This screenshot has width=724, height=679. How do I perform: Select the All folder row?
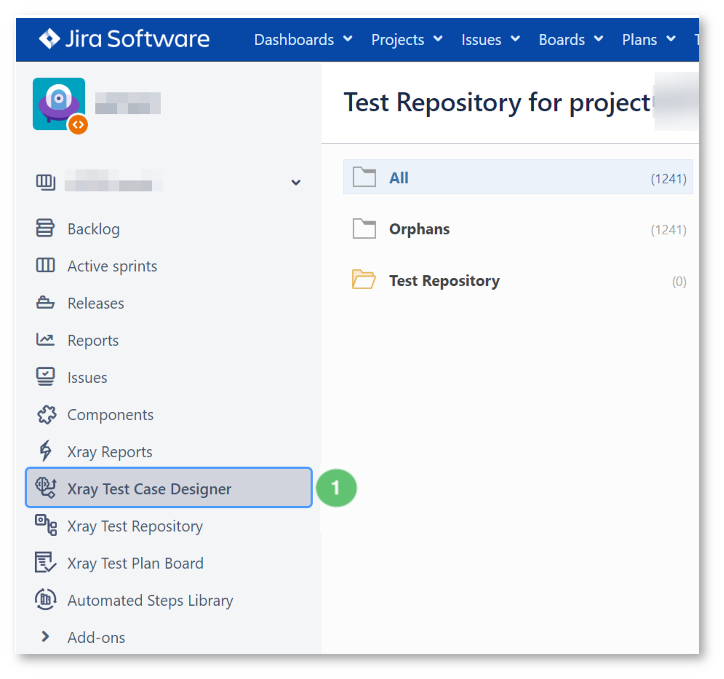[518, 177]
